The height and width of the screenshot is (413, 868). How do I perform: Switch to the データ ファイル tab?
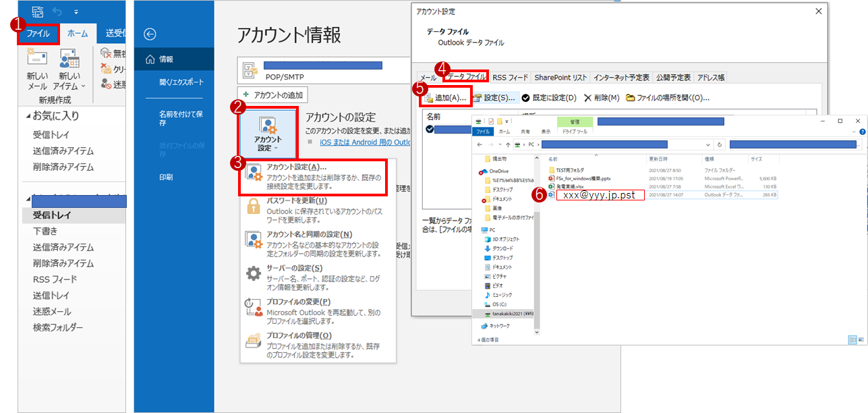[x=466, y=77]
